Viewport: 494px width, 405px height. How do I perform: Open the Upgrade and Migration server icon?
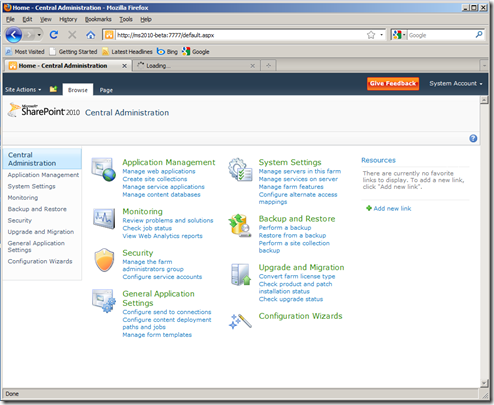click(241, 274)
